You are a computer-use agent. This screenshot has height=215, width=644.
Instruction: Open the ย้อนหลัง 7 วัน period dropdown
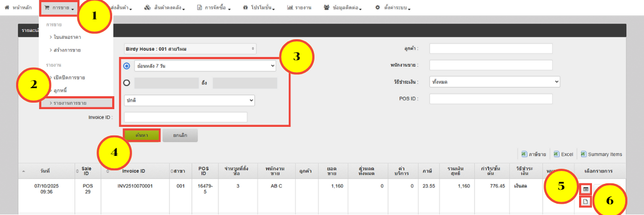pos(205,66)
